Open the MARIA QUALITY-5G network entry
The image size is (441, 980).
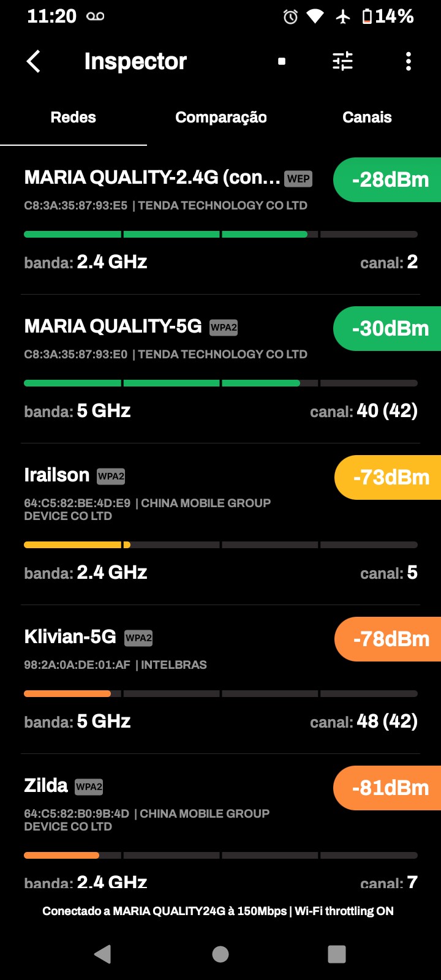[x=113, y=326]
